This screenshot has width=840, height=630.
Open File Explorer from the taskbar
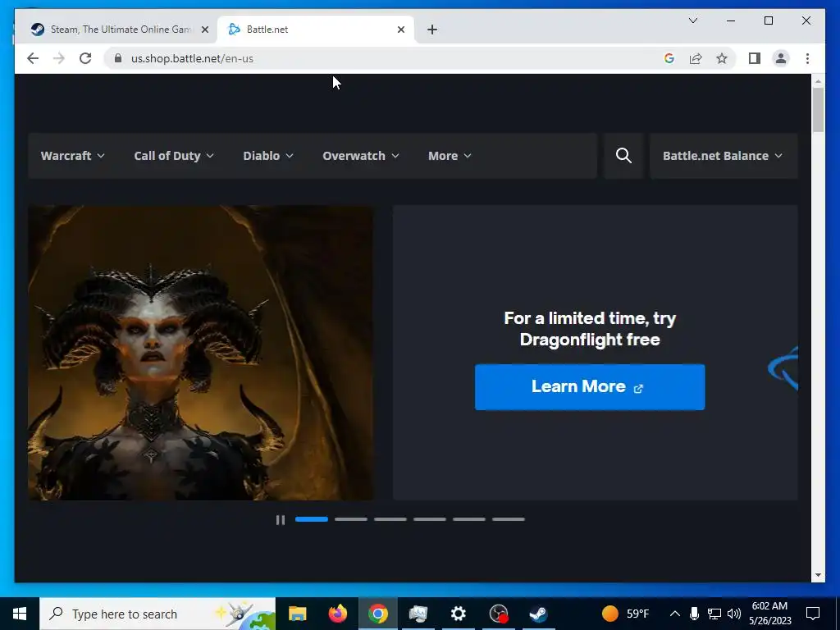(297, 614)
